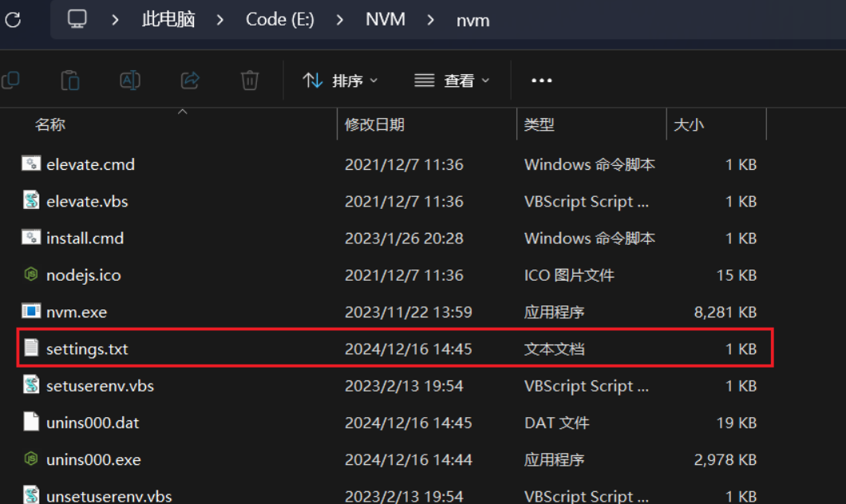Click the nodejs.ico file icon
The width and height of the screenshot is (846, 504).
[30, 274]
